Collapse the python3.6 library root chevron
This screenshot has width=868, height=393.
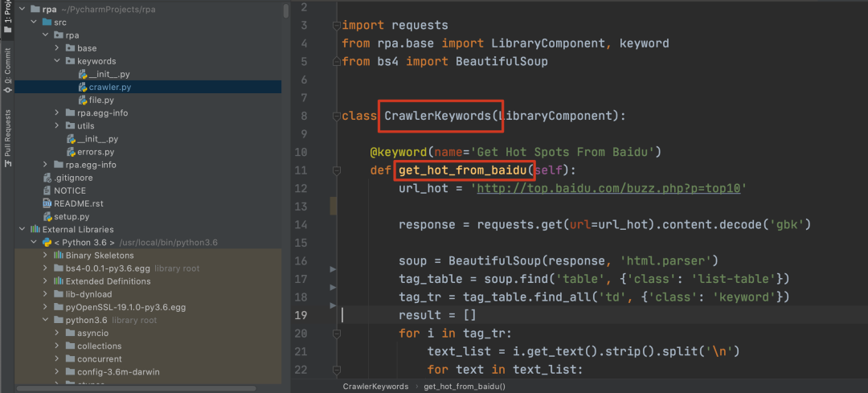(x=45, y=320)
